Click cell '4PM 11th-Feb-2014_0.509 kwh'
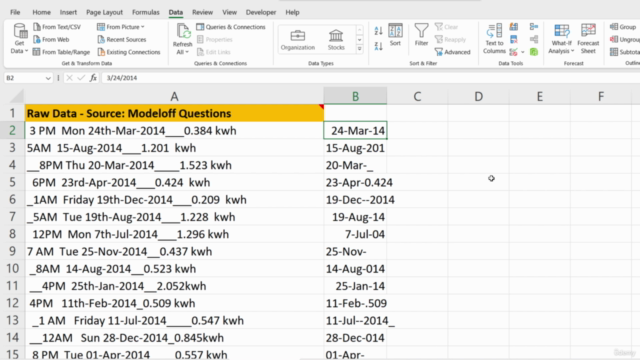Image resolution: width=640 pixels, height=360 pixels. [x=174, y=303]
